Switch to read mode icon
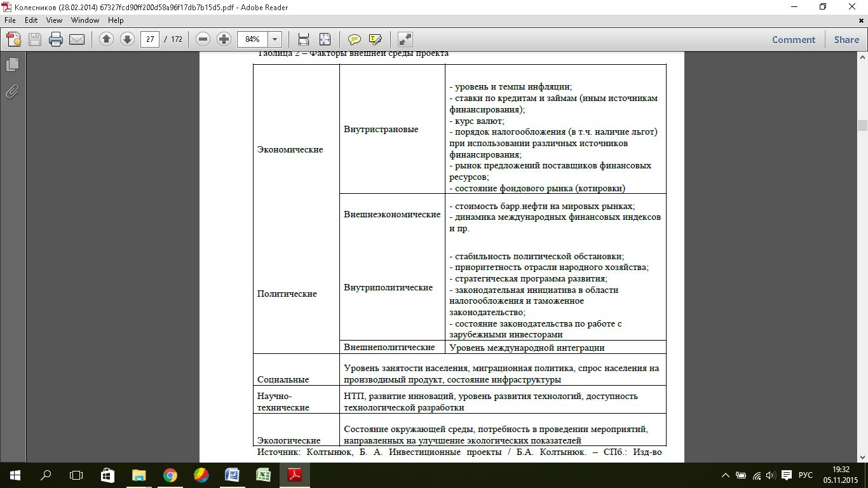The width and height of the screenshot is (868, 488). pyautogui.click(x=405, y=39)
